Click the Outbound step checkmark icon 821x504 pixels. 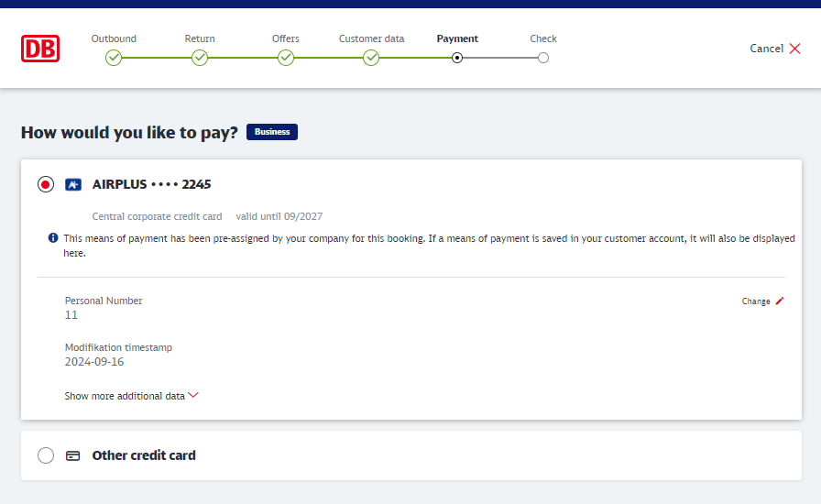pos(114,58)
